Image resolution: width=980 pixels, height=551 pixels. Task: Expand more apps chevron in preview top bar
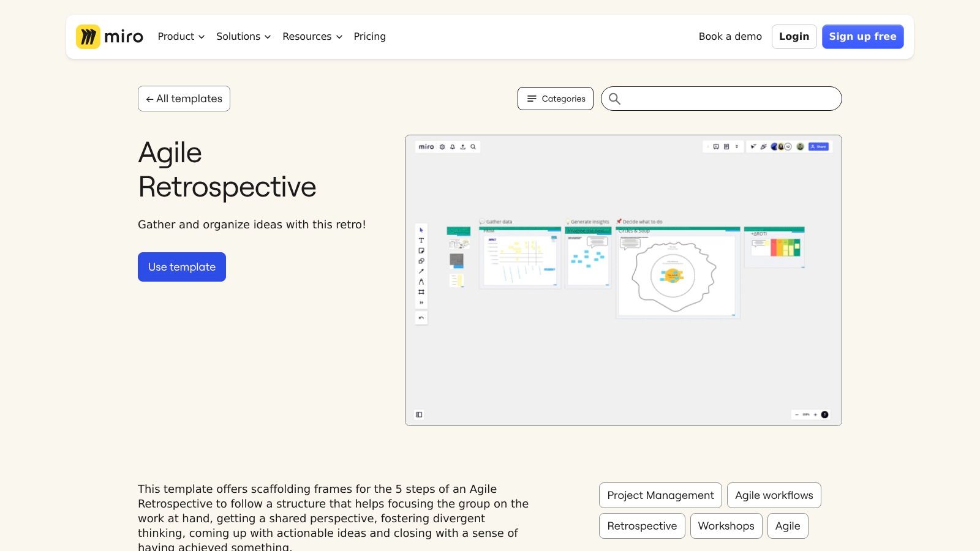point(737,147)
